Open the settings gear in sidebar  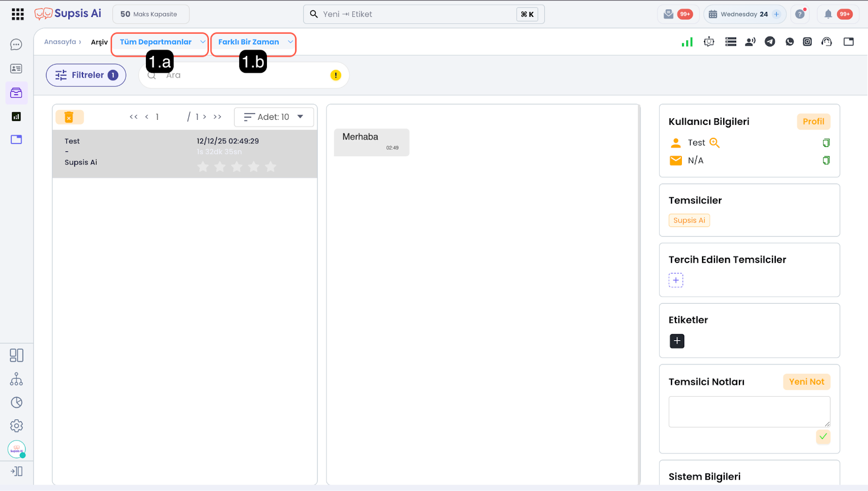[16, 426]
